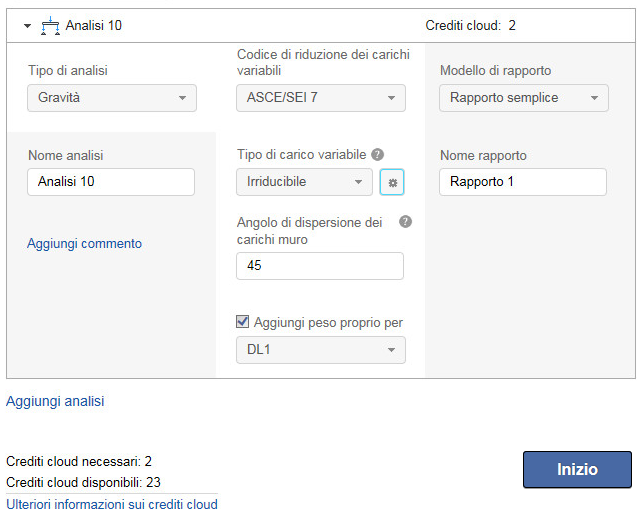Click the gravity analysis icon beside Analisi 10
Image resolution: width=643 pixels, height=521 pixels.
tap(49, 25)
